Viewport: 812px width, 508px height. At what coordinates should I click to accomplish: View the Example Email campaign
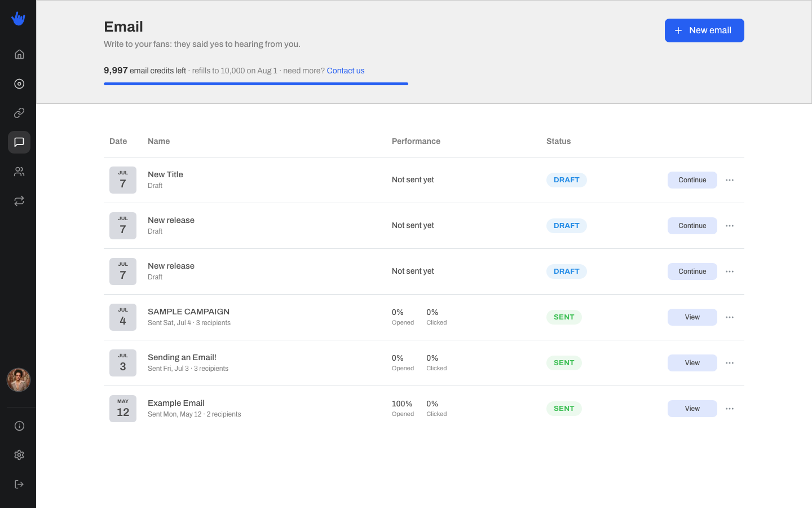[x=692, y=409]
